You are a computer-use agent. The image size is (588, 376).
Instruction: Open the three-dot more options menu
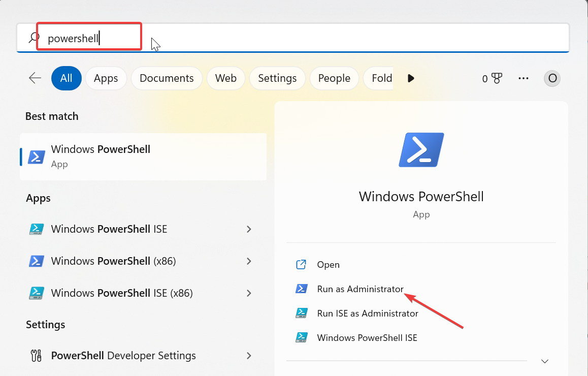click(x=524, y=78)
